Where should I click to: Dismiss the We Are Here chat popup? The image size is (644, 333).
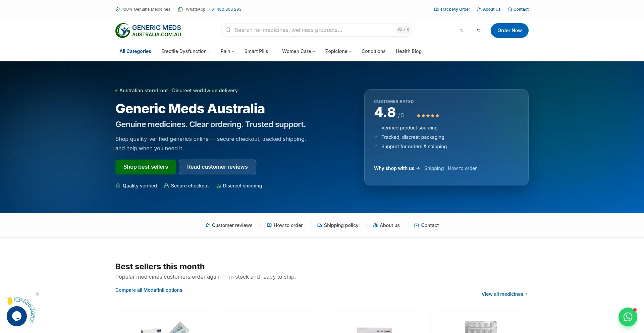point(38,294)
